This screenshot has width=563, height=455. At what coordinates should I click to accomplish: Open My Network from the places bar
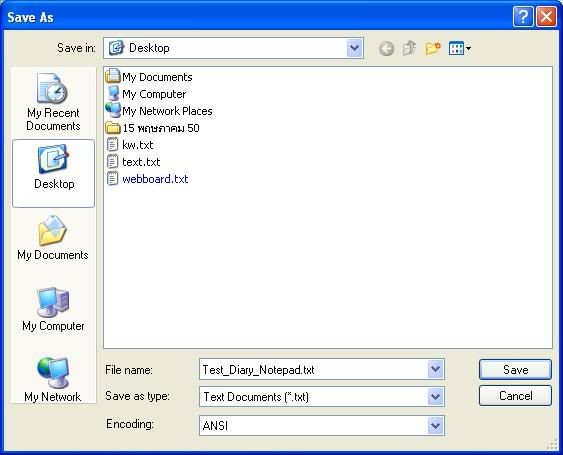[53, 379]
